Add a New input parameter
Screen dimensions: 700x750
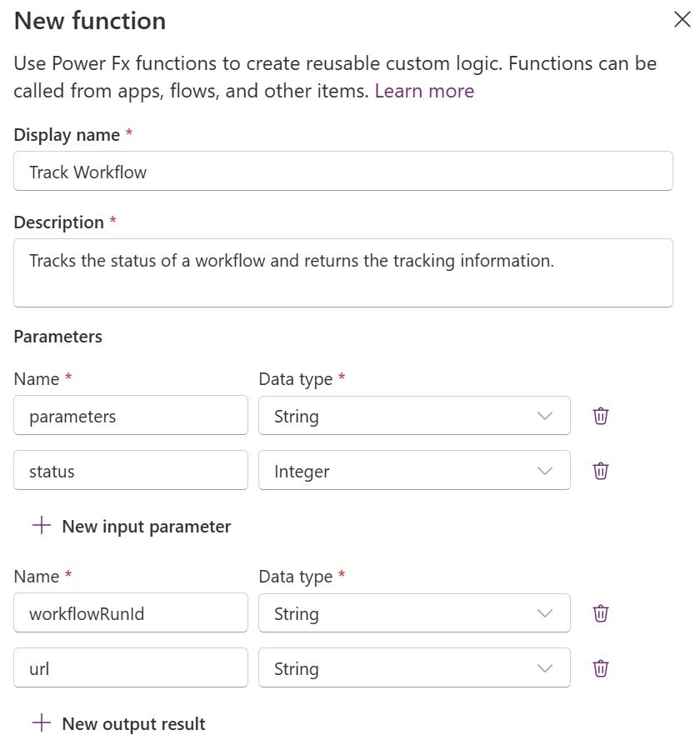click(146, 527)
